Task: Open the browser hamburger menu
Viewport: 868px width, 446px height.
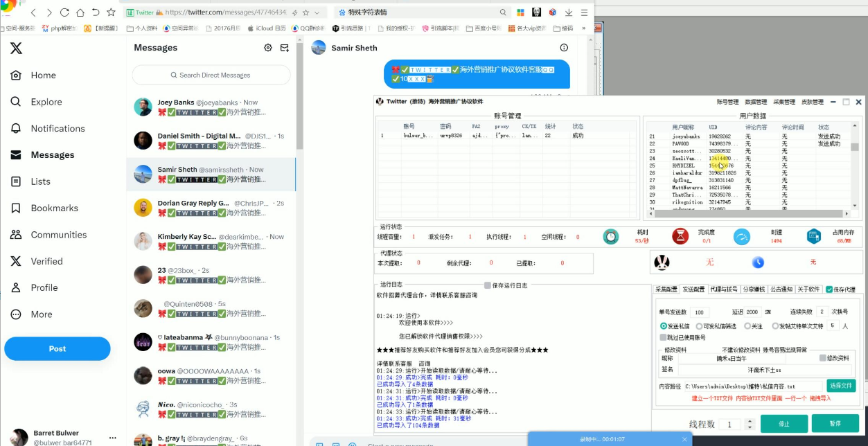Action: pos(585,12)
